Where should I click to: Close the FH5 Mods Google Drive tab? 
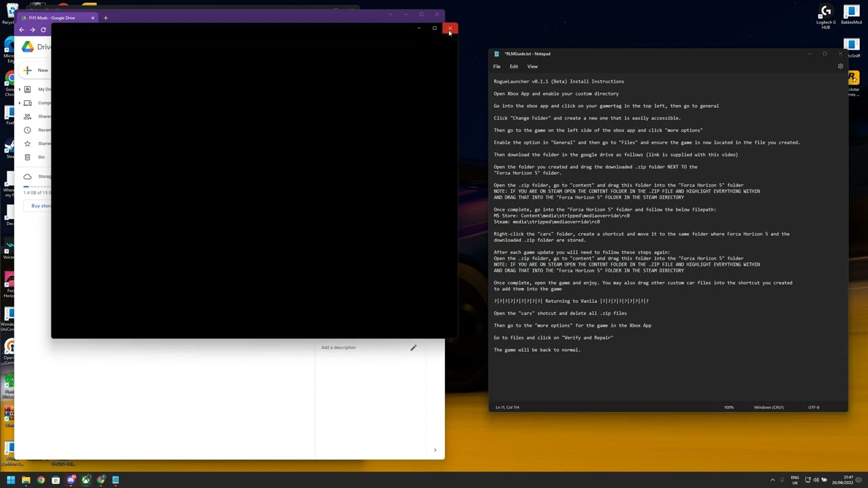(93, 18)
